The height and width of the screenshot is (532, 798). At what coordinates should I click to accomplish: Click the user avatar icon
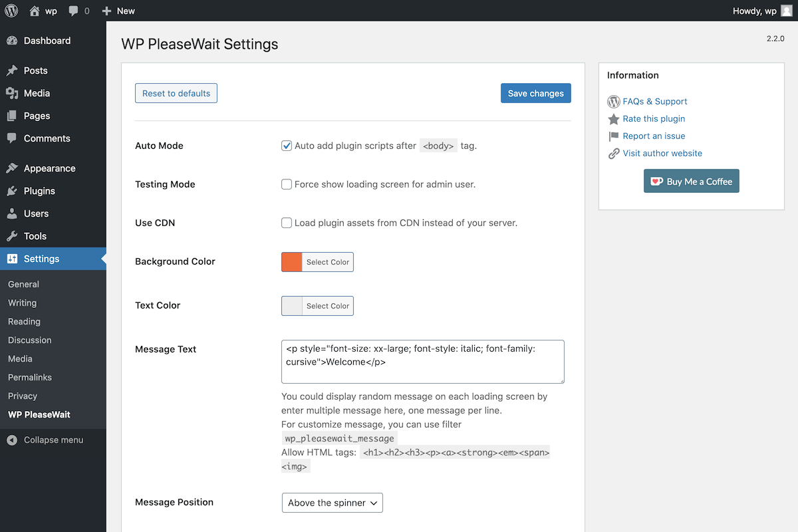pyautogui.click(x=787, y=11)
